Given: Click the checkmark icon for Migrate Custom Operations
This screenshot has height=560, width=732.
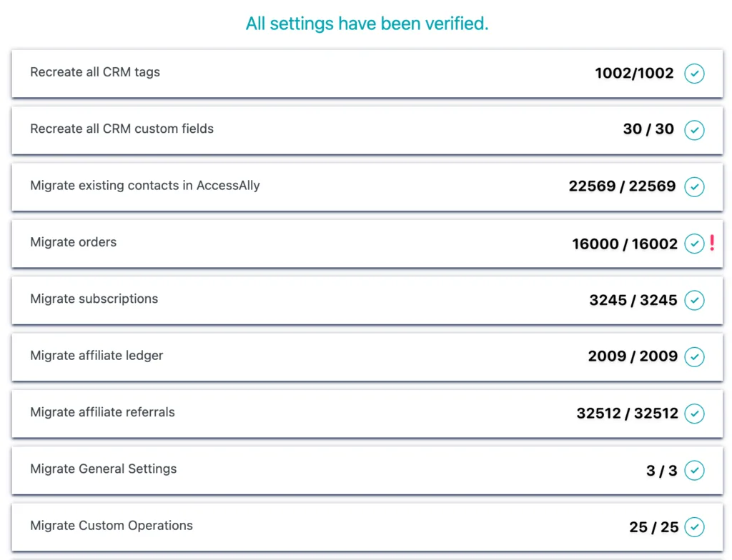Looking at the screenshot, I should (694, 527).
